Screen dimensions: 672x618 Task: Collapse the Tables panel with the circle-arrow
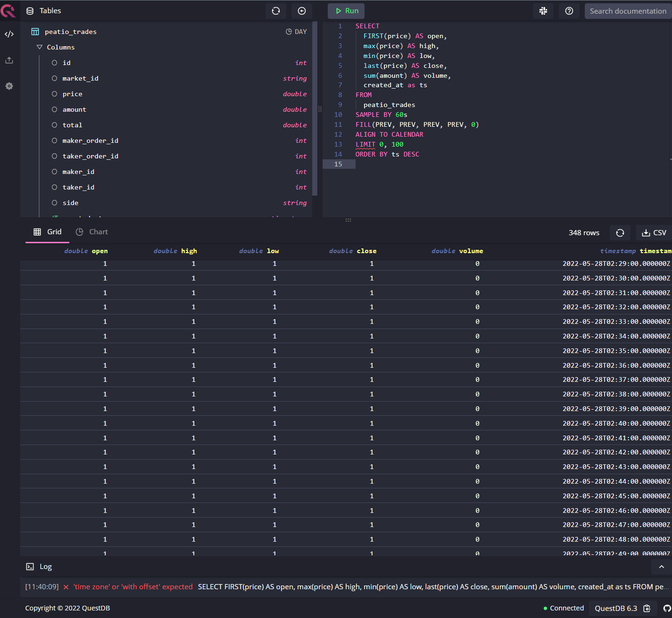[301, 11]
